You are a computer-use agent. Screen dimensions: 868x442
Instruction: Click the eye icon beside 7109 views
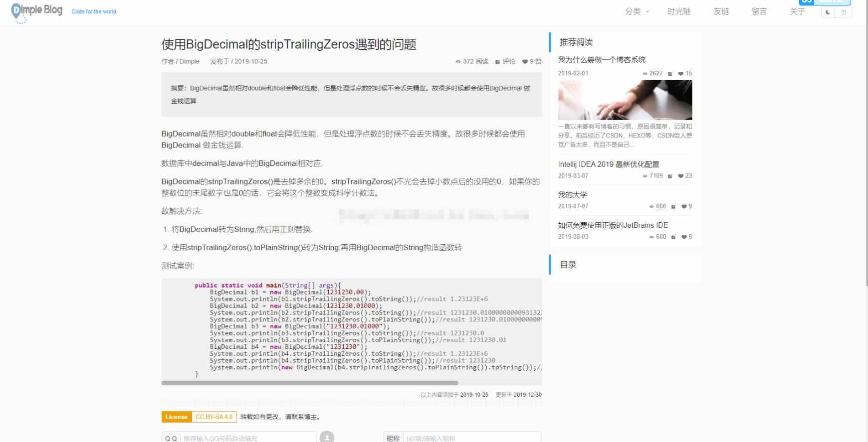point(645,176)
